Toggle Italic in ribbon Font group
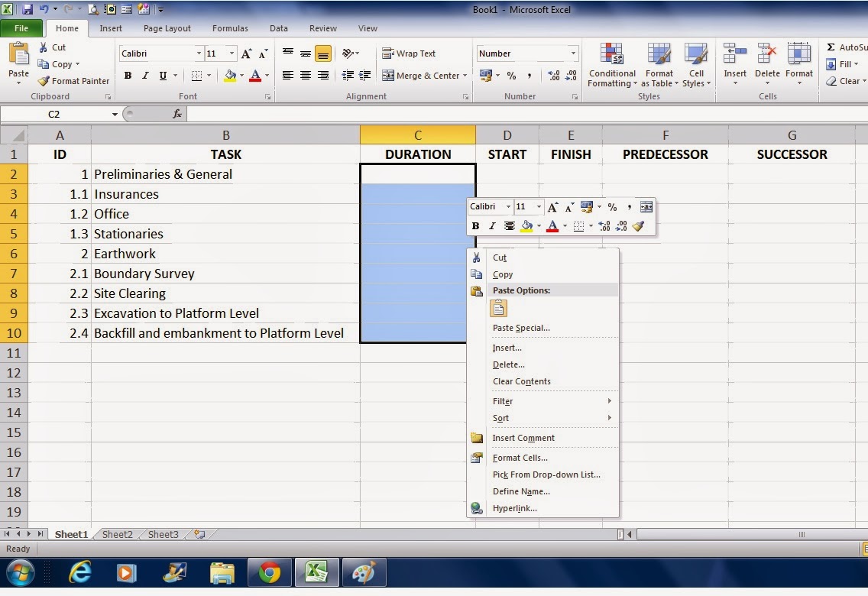This screenshot has height=596, width=868. click(x=146, y=76)
